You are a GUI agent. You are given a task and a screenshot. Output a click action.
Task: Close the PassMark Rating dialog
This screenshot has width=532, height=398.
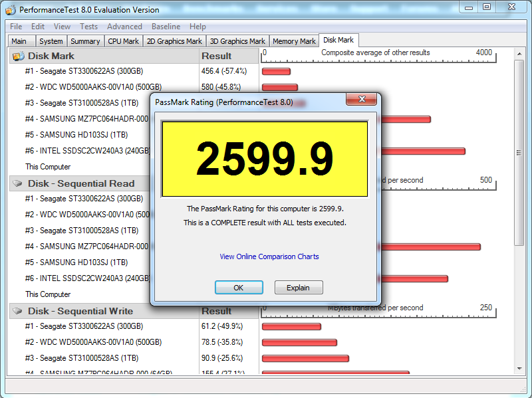[361, 99]
